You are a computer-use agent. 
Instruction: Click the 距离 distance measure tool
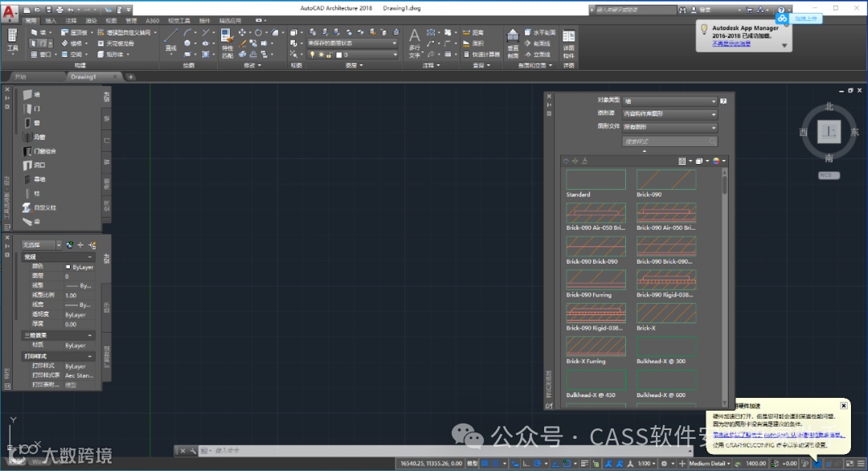pos(473,33)
